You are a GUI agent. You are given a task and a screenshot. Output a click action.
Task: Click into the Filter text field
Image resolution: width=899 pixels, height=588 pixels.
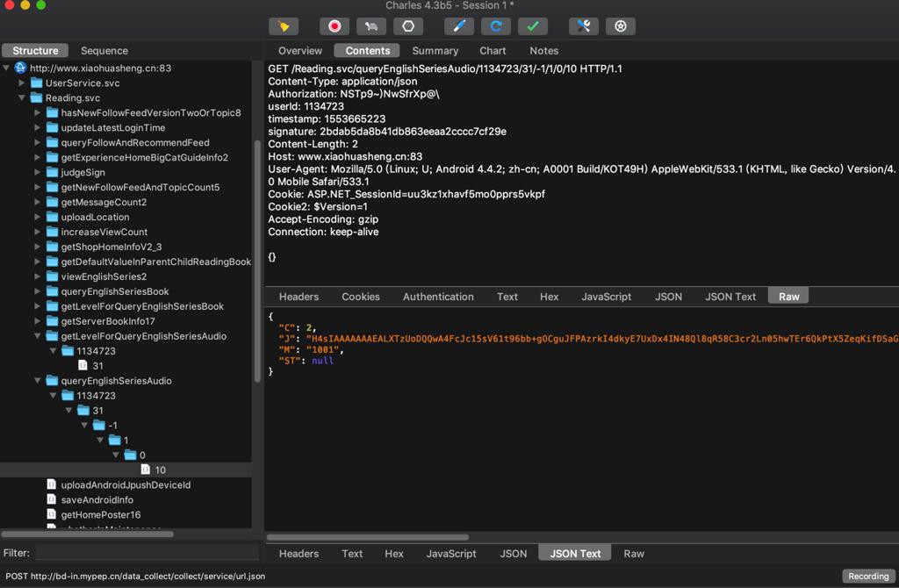[x=147, y=553]
